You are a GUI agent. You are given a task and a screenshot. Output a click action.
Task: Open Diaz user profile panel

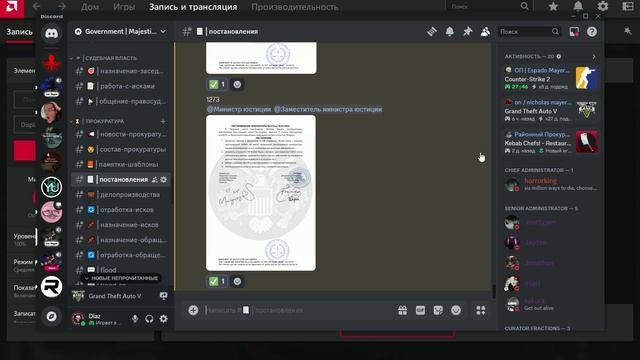pyautogui.click(x=98, y=319)
